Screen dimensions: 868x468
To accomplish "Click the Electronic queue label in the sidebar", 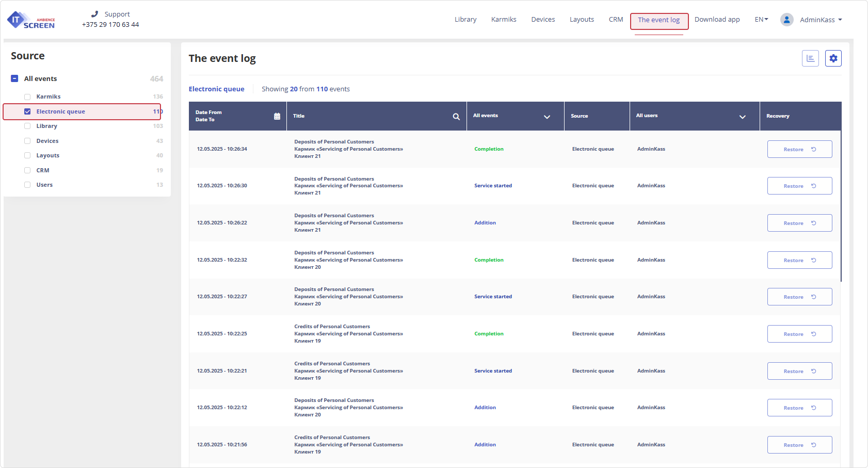I will pos(60,111).
